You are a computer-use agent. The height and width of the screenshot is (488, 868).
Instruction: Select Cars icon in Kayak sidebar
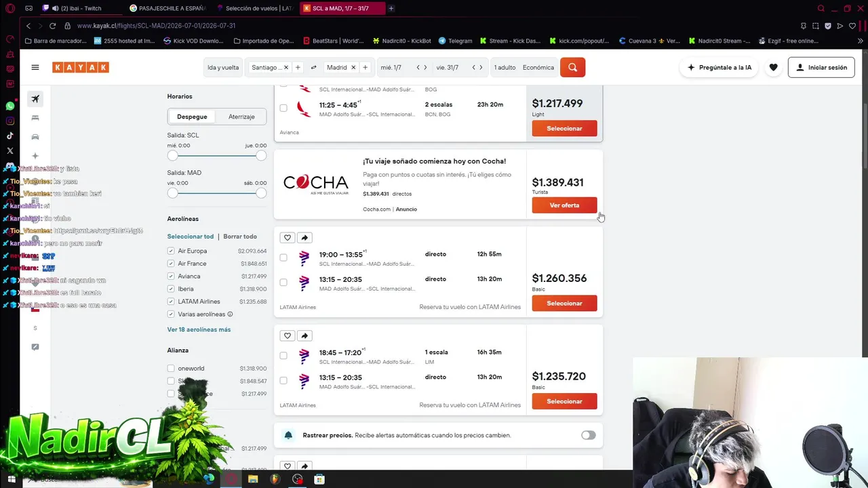tap(35, 137)
